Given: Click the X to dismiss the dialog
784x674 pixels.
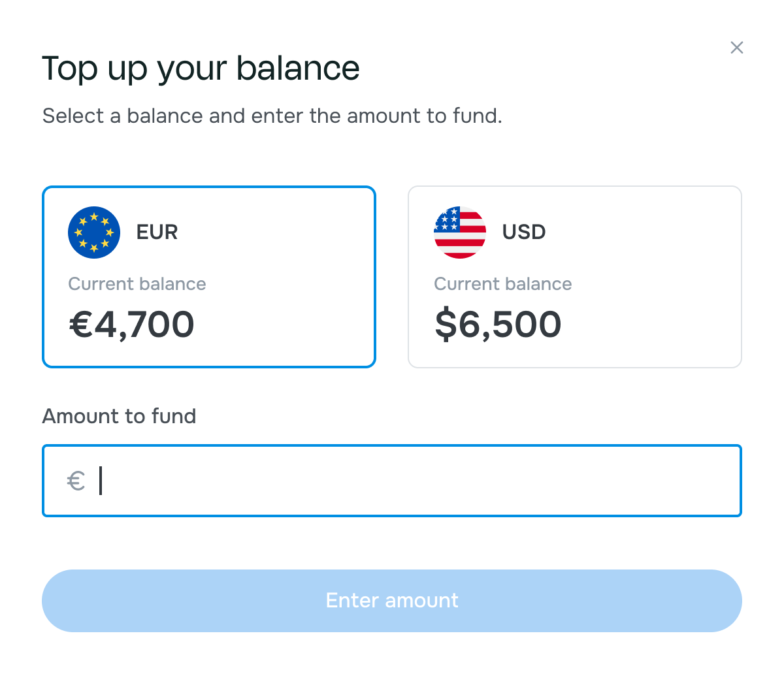Looking at the screenshot, I should click(737, 48).
